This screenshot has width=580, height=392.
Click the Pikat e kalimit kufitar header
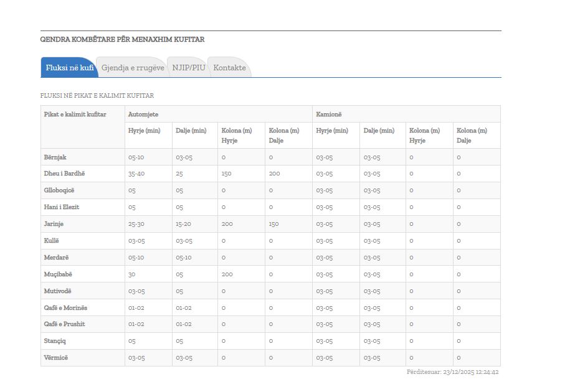click(x=75, y=114)
